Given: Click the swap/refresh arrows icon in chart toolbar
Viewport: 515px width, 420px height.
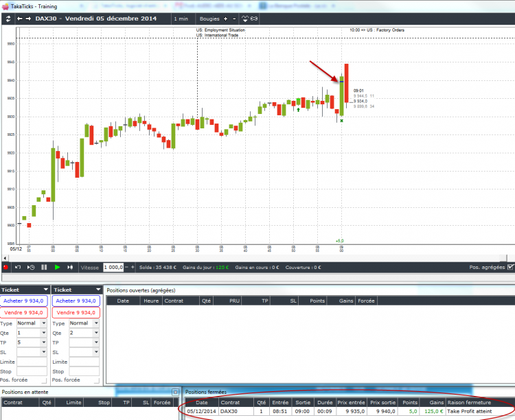Looking at the screenshot, I should (x=8, y=19).
